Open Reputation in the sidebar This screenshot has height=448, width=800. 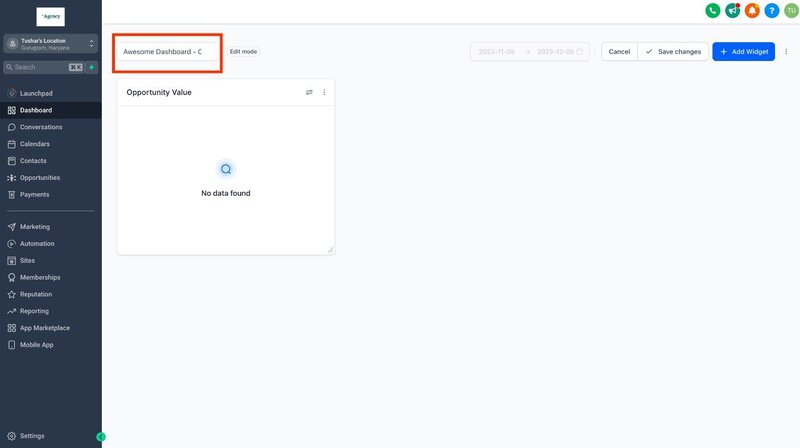coord(36,294)
